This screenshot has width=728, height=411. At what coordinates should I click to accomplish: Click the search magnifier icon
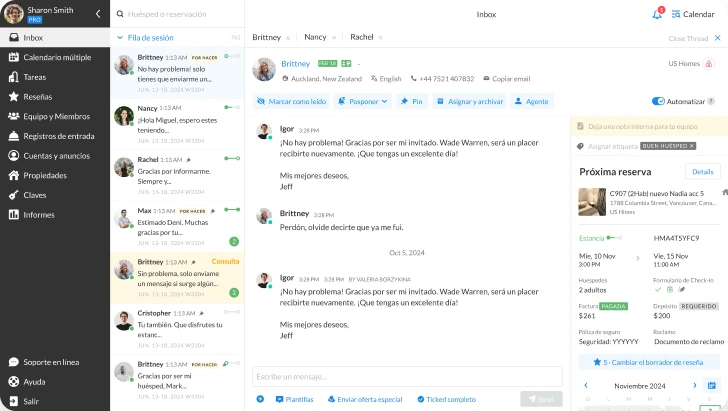pos(121,14)
